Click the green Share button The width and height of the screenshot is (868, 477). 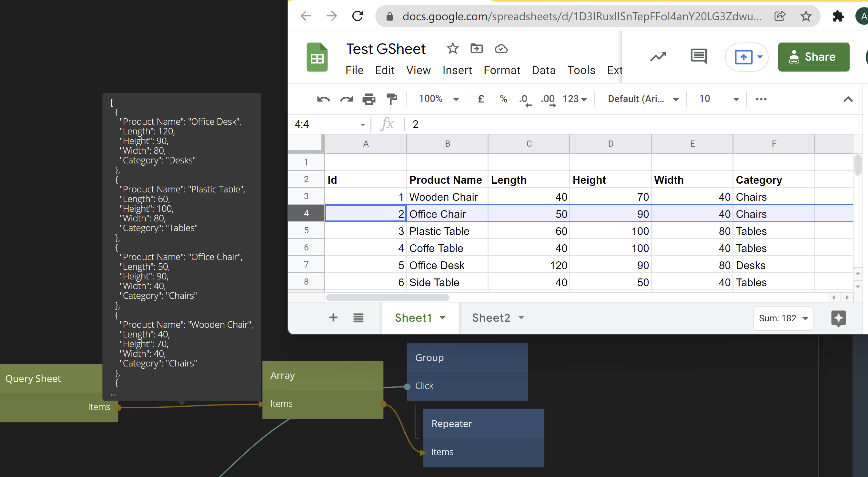(x=813, y=56)
